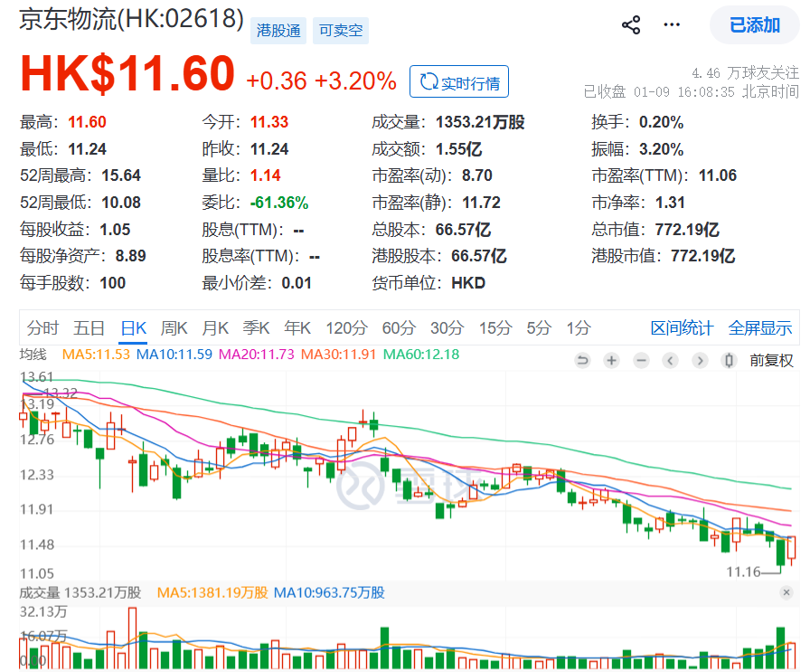The image size is (810, 672).
Task: Select the 年K chart tab
Action: coord(297,327)
